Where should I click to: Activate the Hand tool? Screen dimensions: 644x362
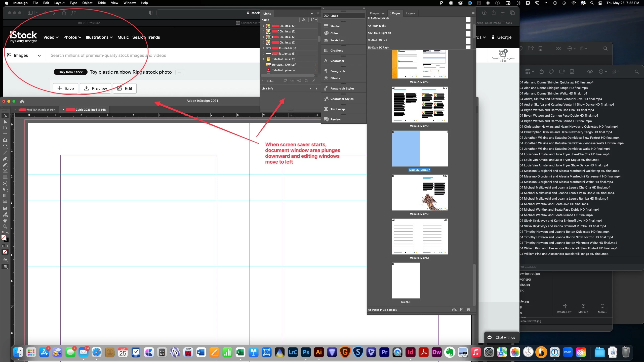[x=5, y=220]
